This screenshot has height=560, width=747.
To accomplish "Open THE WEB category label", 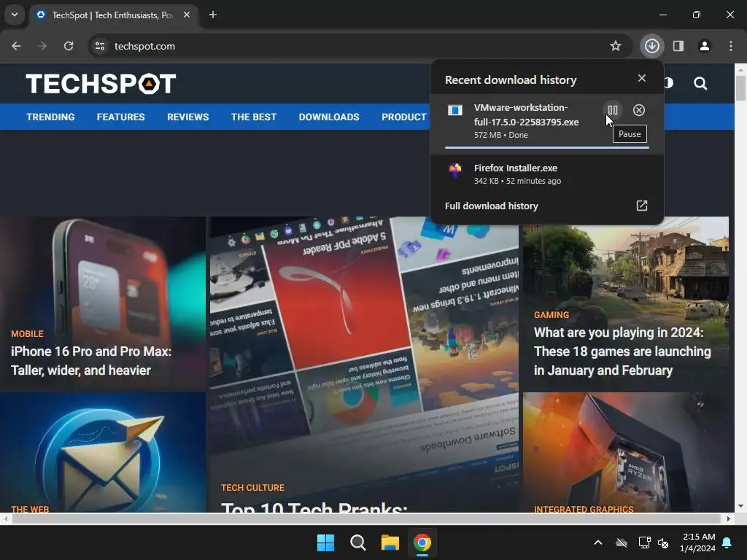I will tap(30, 509).
